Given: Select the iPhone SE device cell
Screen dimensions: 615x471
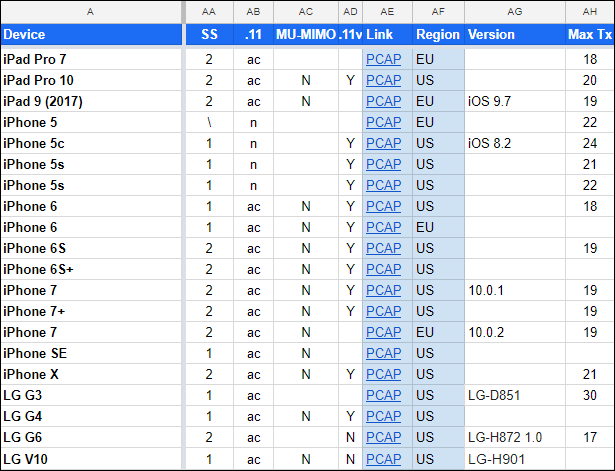Looking at the screenshot, I should coord(91,353).
